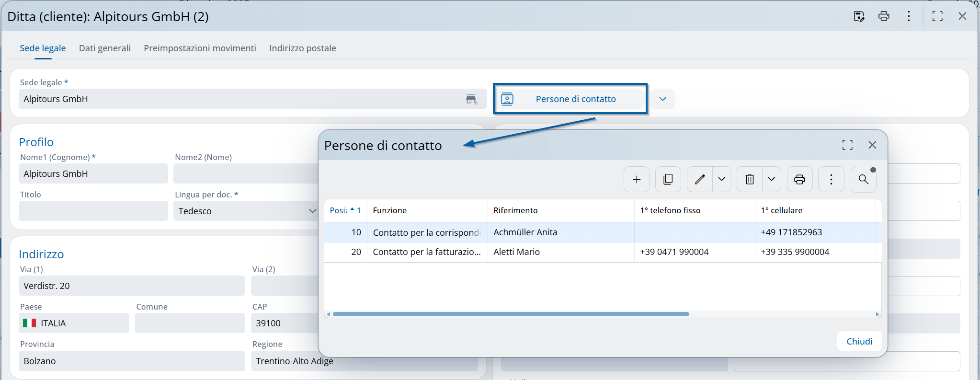
Task: Search contacts with the magnifier icon
Action: point(863,179)
